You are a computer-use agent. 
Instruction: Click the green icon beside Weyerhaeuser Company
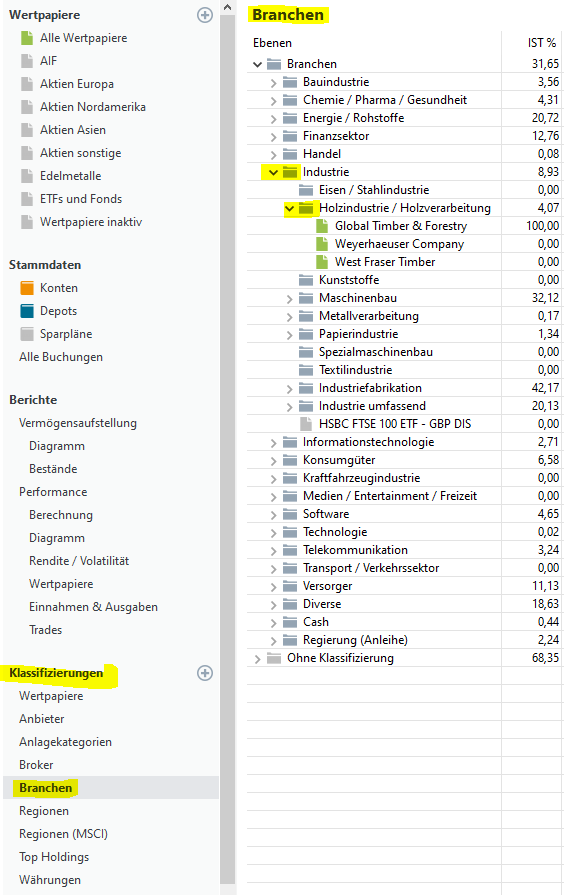tap(322, 244)
